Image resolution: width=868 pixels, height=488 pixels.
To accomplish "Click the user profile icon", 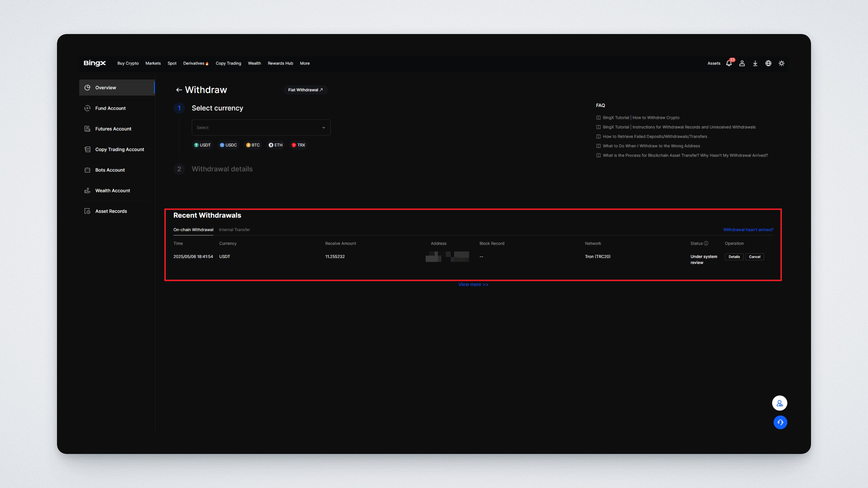I will click(742, 63).
